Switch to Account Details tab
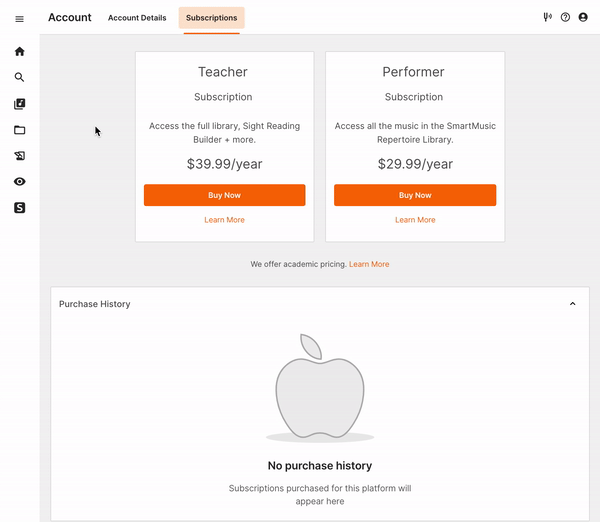This screenshot has height=522, width=600. click(x=137, y=18)
